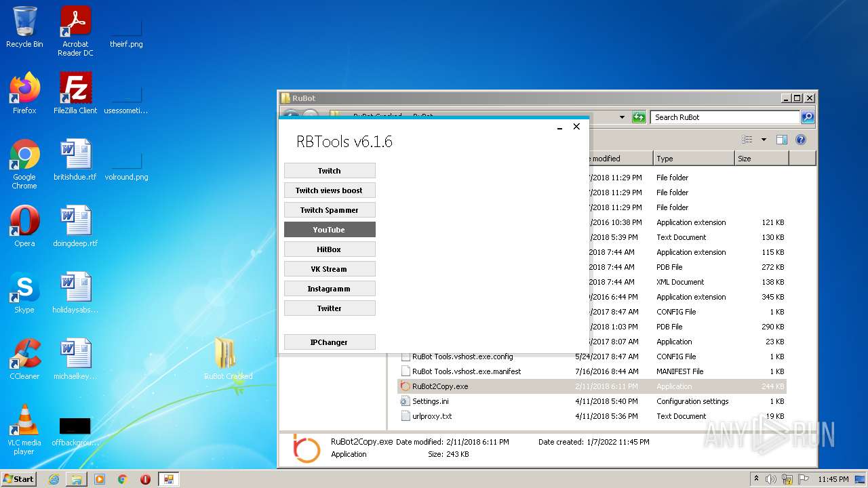This screenshot has height=488, width=868.
Task: Select the RuBot Cracked folder icon
Action: 228,359
